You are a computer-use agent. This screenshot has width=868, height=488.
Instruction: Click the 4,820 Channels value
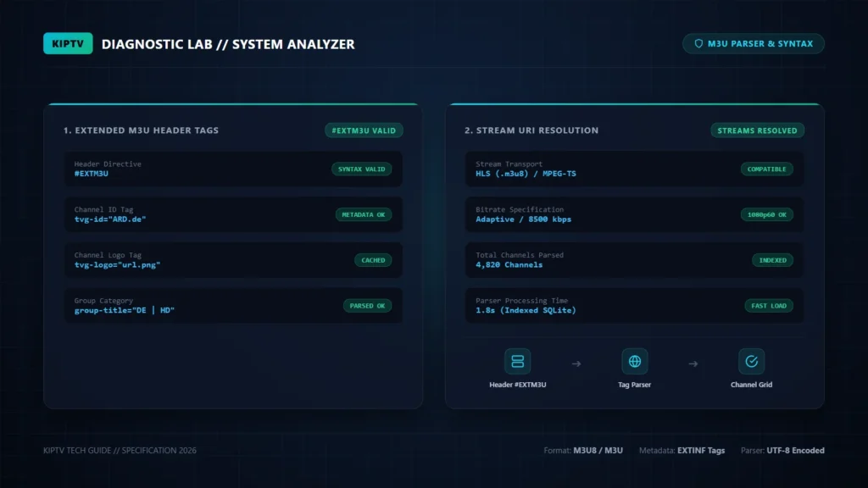tap(509, 265)
